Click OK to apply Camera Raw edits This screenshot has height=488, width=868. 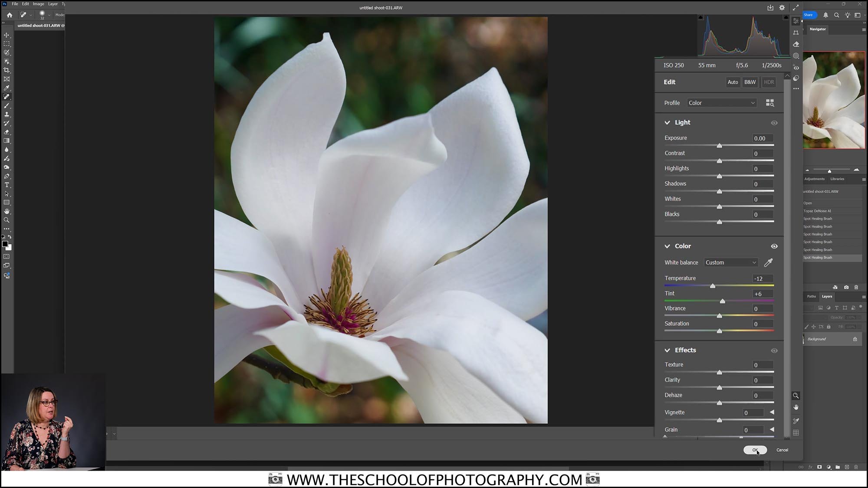755,450
